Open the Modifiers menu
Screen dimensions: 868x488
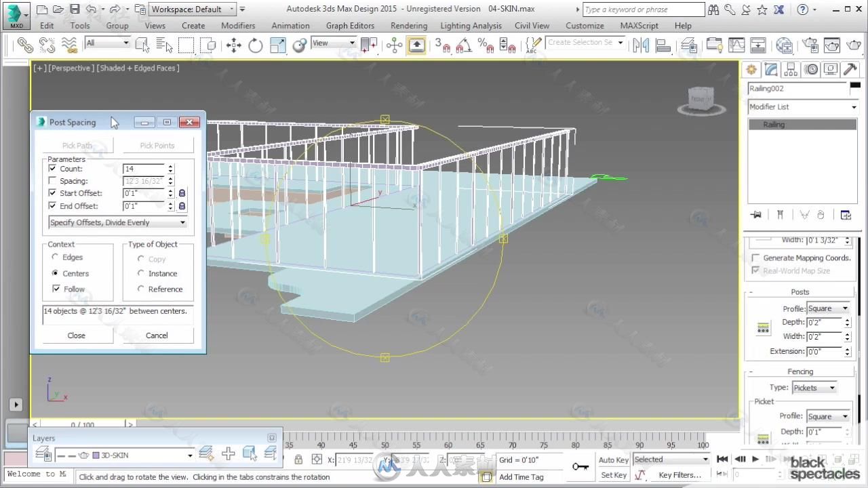click(238, 26)
